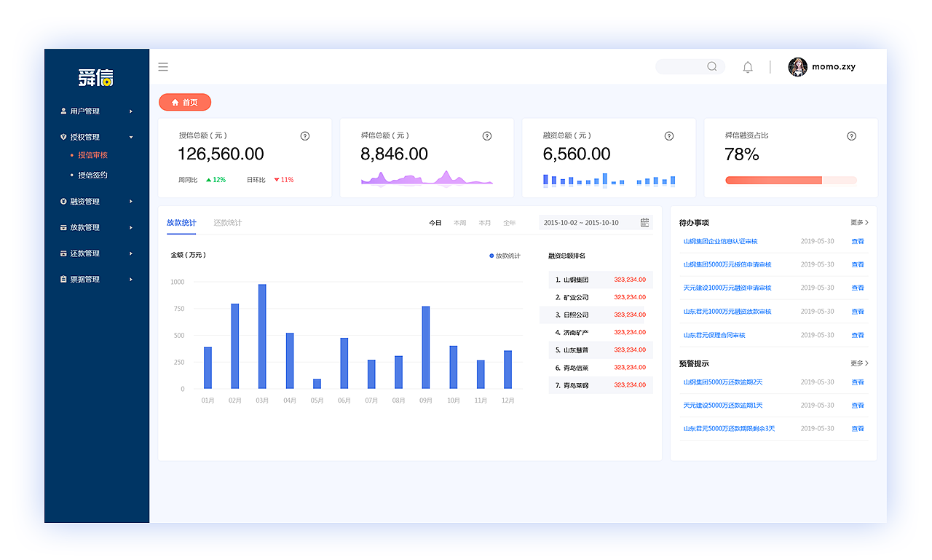Click the 首页 breadcrumb button

pos(185,103)
